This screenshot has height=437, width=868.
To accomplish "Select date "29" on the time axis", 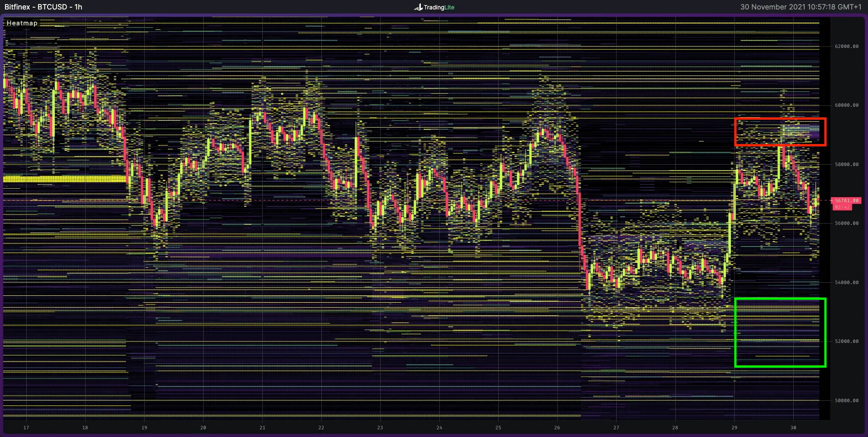I will 734,427.
